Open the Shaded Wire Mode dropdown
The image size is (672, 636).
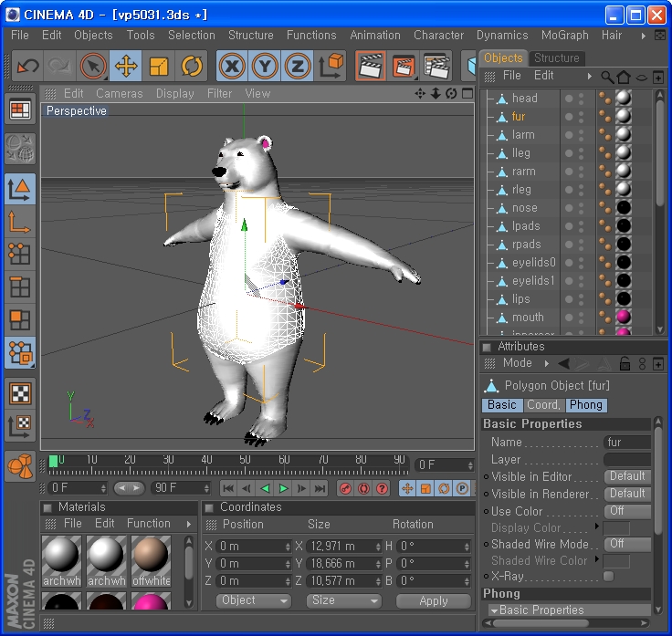[627, 544]
